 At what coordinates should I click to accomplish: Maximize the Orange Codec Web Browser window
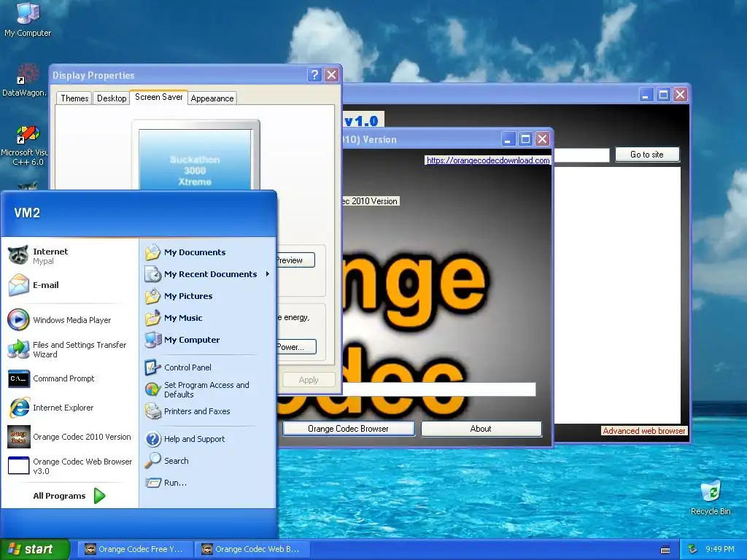[x=663, y=95]
